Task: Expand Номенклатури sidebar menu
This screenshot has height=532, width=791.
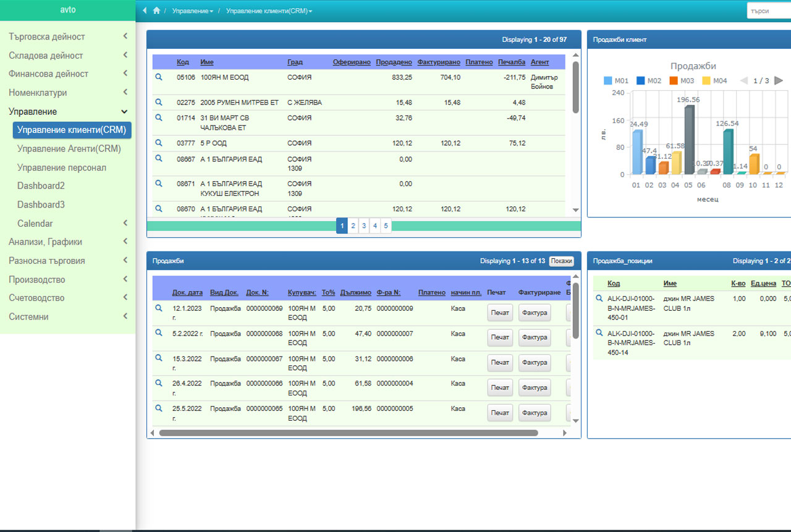Action: pos(68,93)
